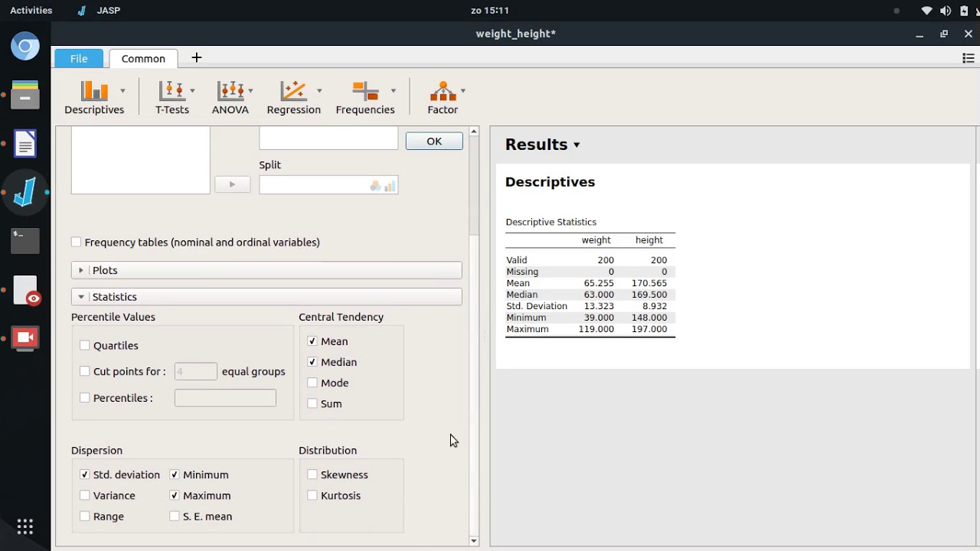The image size is (980, 551).
Task: Click the scrollbar up arrow in options panel
Action: click(474, 132)
